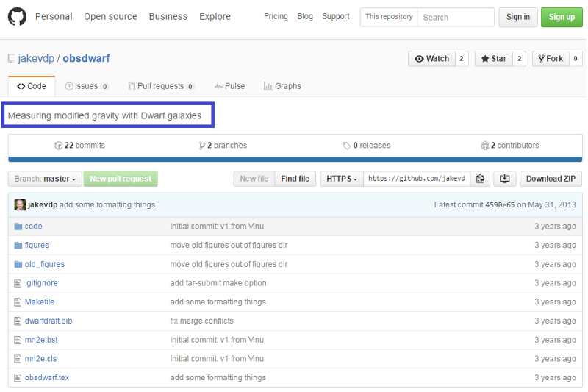Star the obsdwarf repository
588x392 pixels.
coord(493,59)
